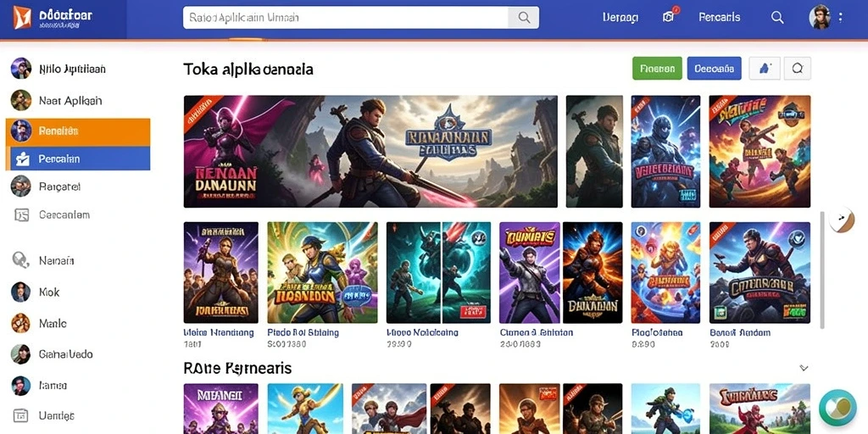
Task: Click the orange app logo in header
Action: [x=23, y=18]
